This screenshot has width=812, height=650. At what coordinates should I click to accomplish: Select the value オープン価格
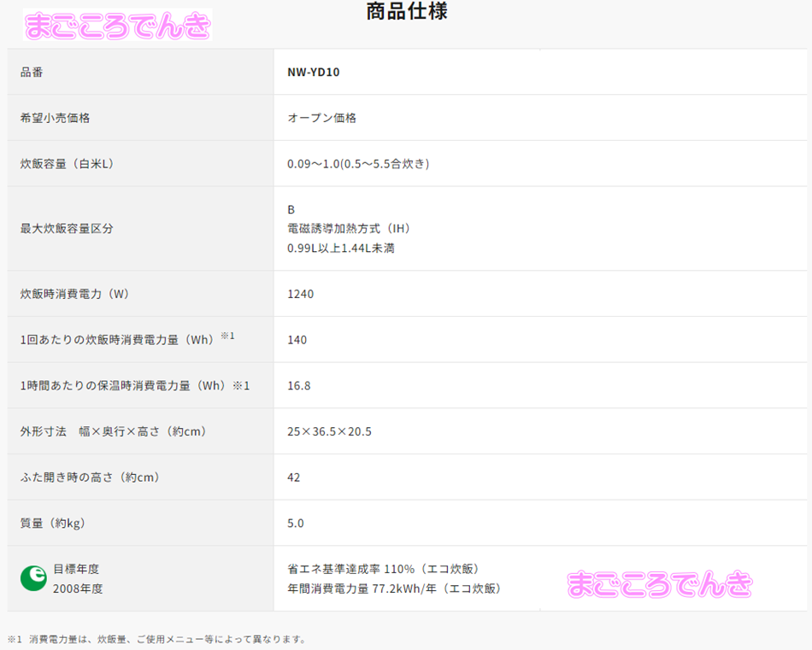tap(321, 118)
